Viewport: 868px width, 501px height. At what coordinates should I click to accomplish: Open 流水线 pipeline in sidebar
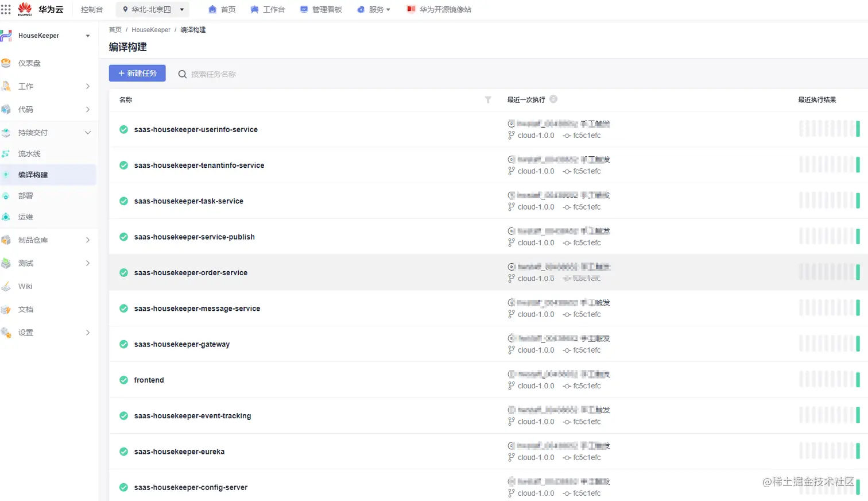click(29, 154)
